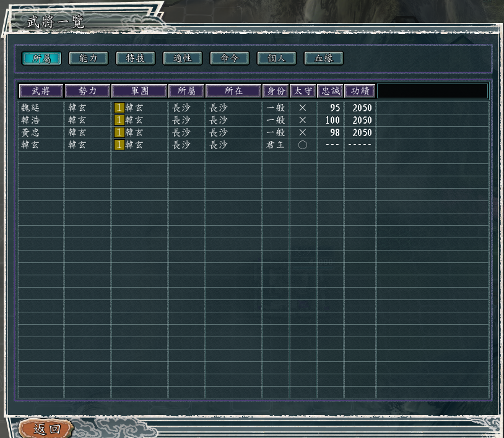The height and width of the screenshot is (438, 504).
Task: Sort by 所在 column header
Action: point(233,91)
